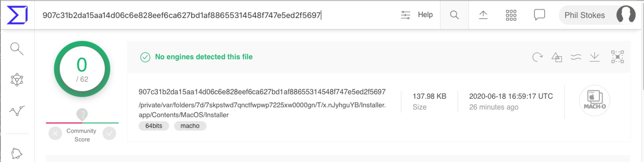
Task: Open the expand graph icon in detection header
Action: (x=617, y=57)
